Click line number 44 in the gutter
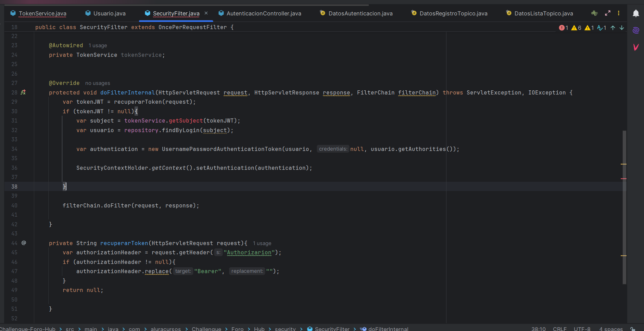Image resolution: width=644 pixels, height=331 pixels. click(14, 243)
